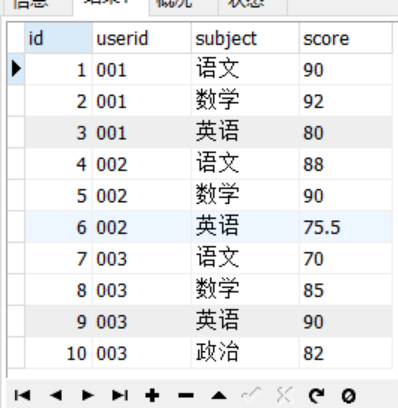The width and height of the screenshot is (398, 408).
Task: Select id cell with value 5
Action: [59, 195]
